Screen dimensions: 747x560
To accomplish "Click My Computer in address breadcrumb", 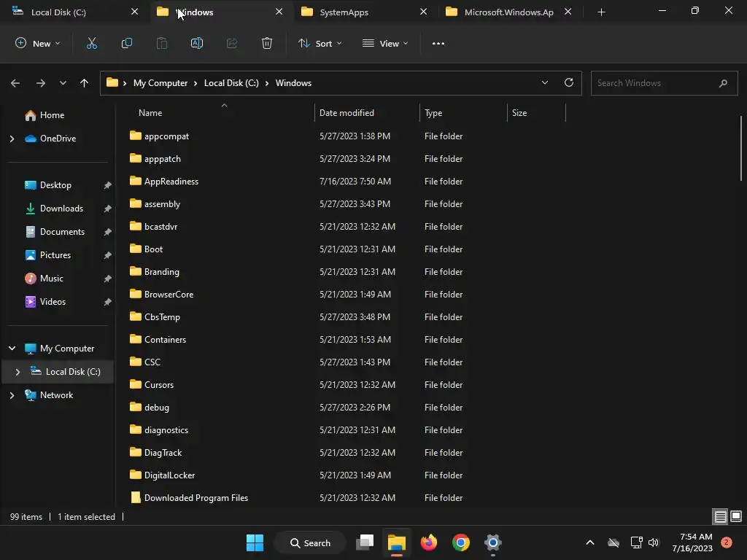I will pos(160,83).
